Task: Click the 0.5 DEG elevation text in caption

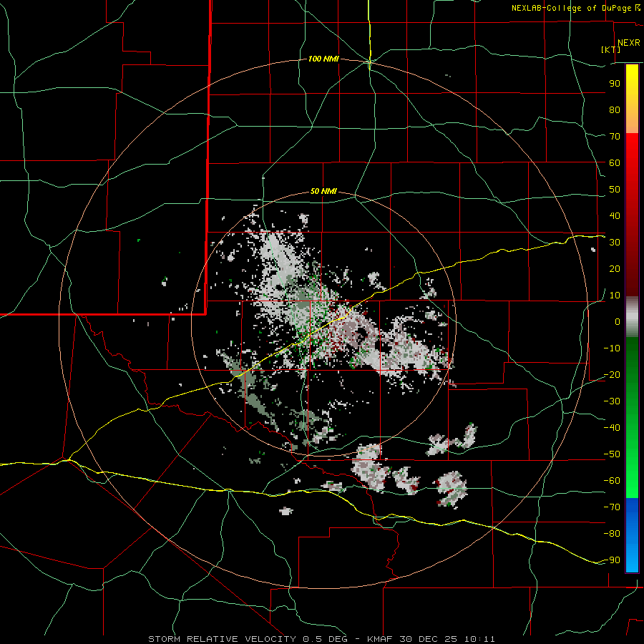Action: [x=325, y=639]
